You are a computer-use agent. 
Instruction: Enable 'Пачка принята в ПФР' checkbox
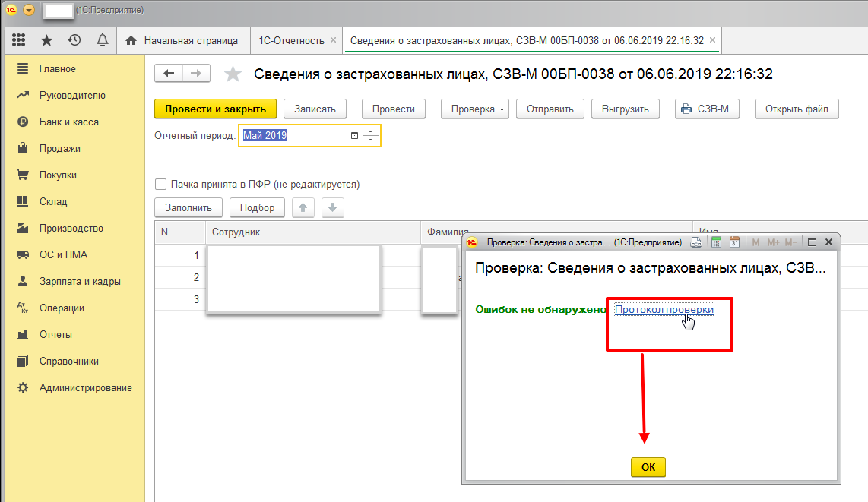(160, 184)
